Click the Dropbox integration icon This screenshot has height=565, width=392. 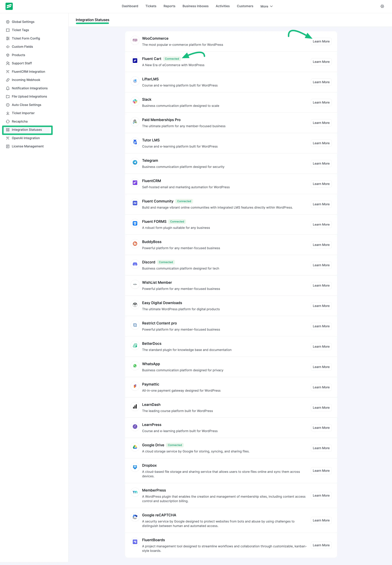tap(135, 467)
